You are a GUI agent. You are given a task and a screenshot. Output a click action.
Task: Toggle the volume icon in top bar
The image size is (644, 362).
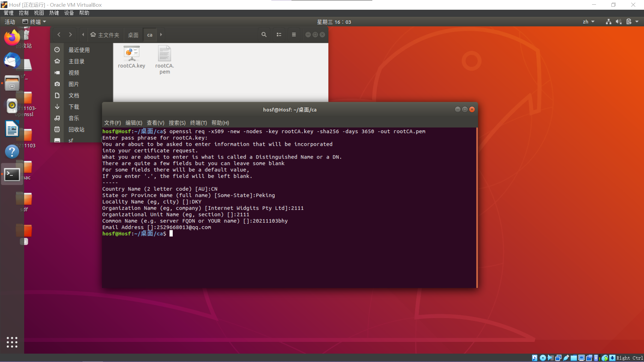pos(619,22)
